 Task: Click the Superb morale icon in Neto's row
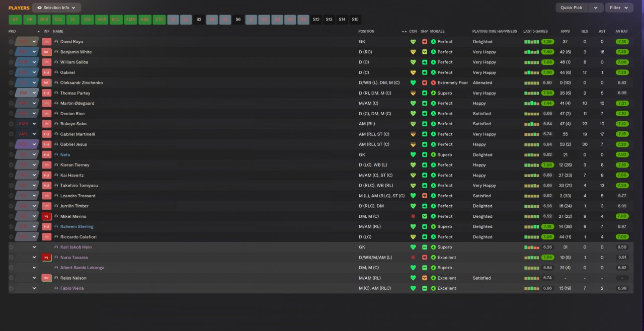433,154
